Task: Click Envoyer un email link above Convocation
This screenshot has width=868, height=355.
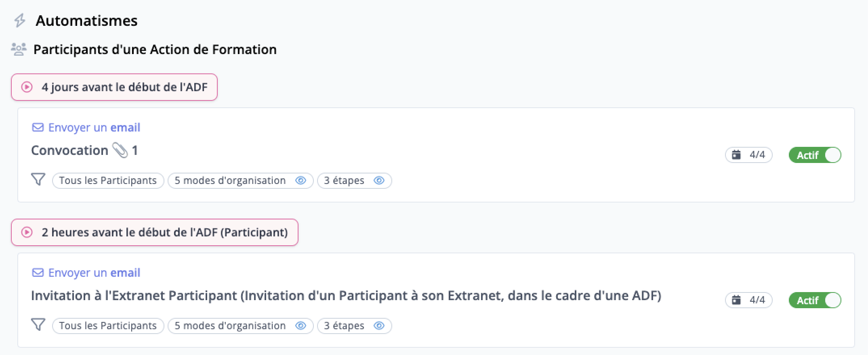Action: click(94, 127)
